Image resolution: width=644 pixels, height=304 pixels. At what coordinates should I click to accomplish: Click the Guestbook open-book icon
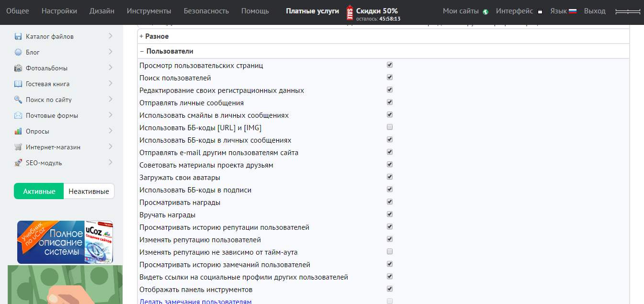[x=18, y=84]
